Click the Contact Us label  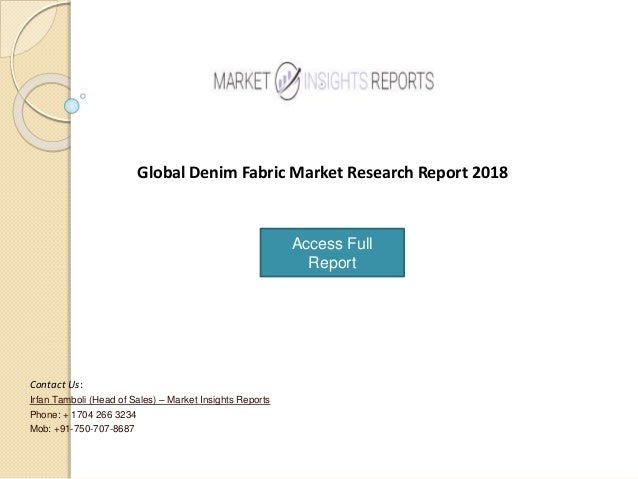56,385
